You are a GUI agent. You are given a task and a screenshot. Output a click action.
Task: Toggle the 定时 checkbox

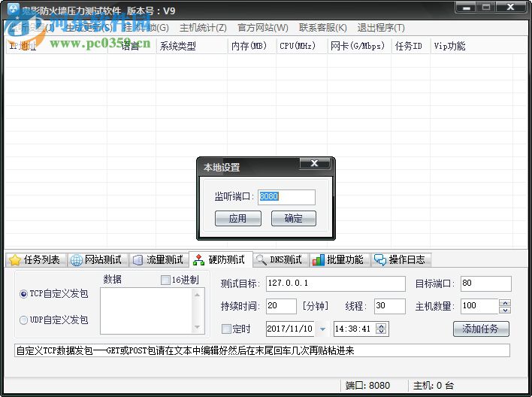point(226,329)
